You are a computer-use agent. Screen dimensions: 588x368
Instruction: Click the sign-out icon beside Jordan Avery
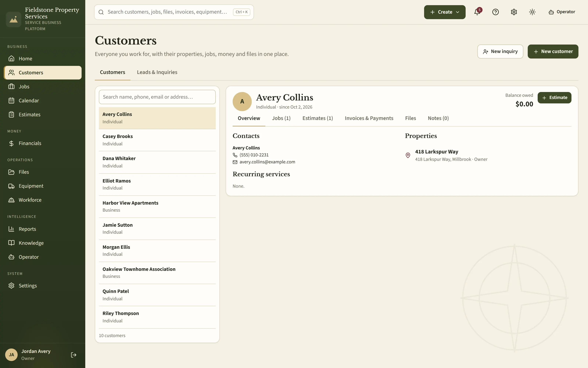(x=74, y=355)
